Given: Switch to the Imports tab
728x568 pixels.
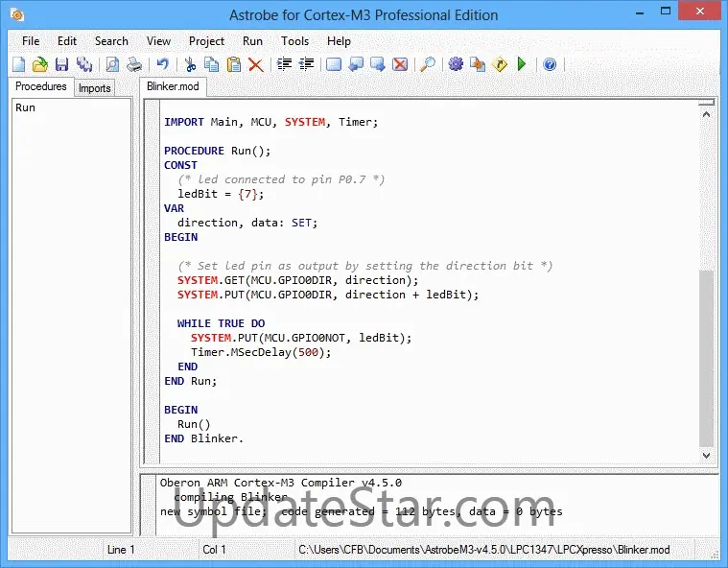Looking at the screenshot, I should coord(94,87).
